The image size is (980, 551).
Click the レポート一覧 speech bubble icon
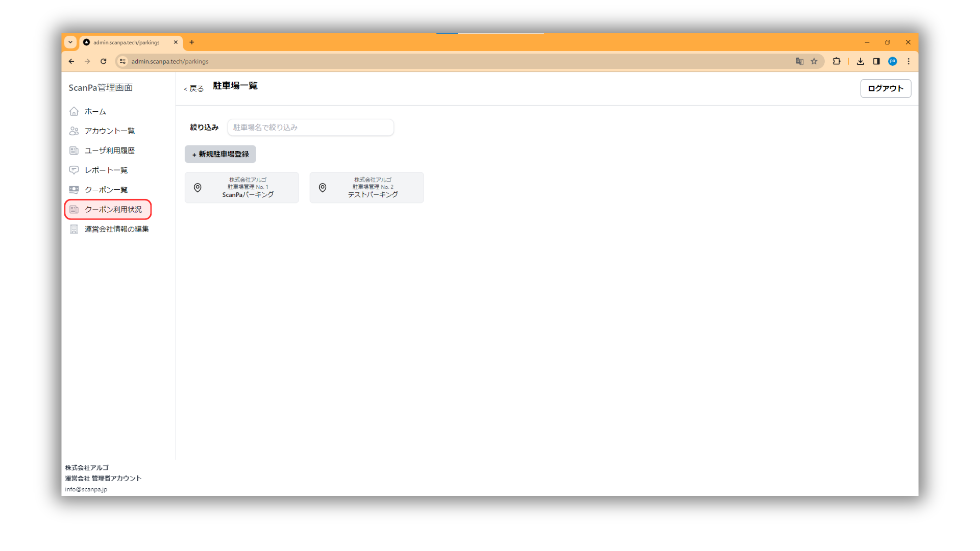coord(74,170)
